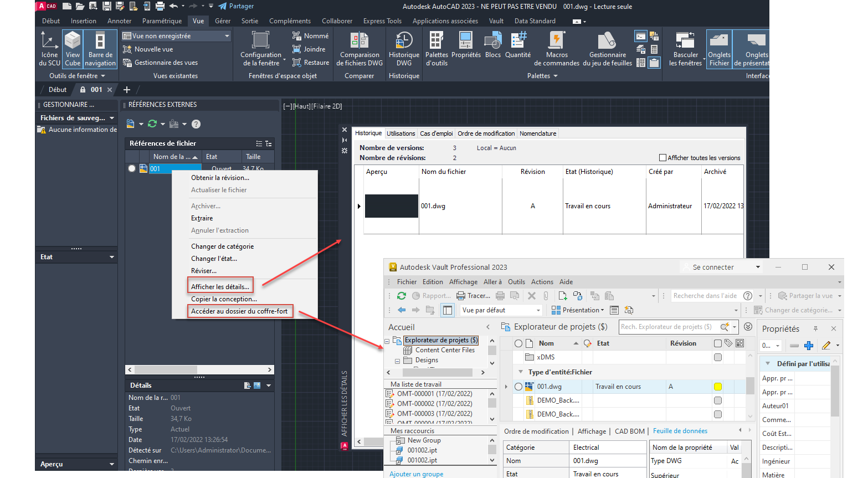Choose Afficher les détails... from context menu
This screenshot has height=478, width=868.
click(x=220, y=286)
